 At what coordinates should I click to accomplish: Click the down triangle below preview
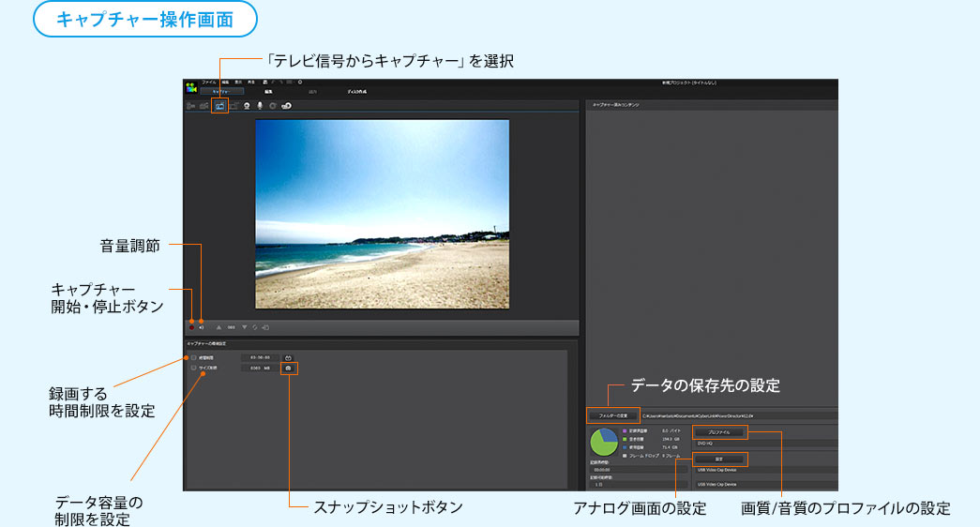point(244,327)
